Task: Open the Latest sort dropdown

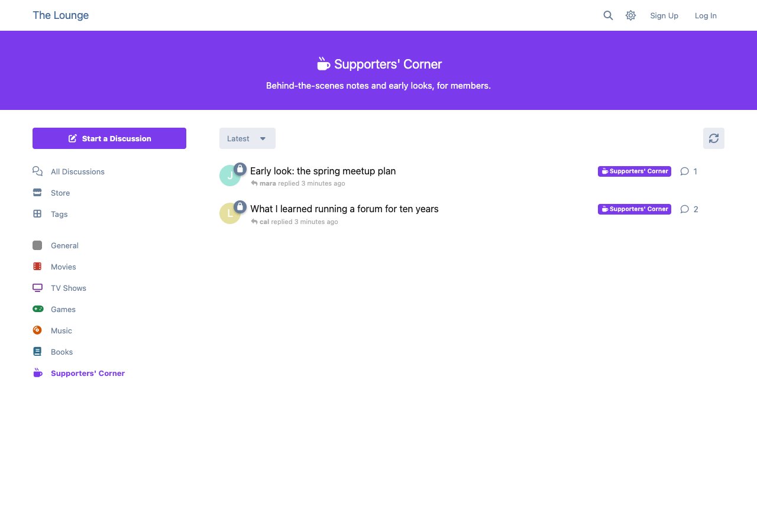Action: click(x=247, y=138)
